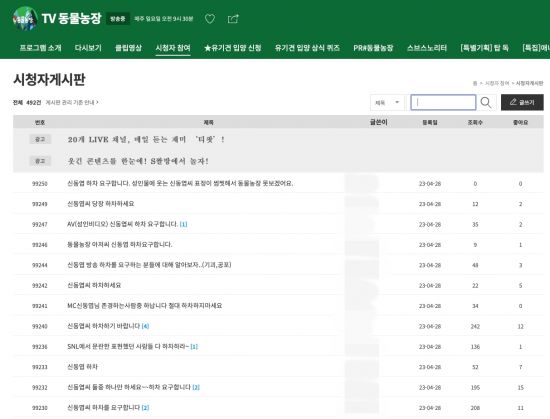
Task: Open post 99240 신동엽씨 하차하기 바랍니다
Action: tap(103, 326)
